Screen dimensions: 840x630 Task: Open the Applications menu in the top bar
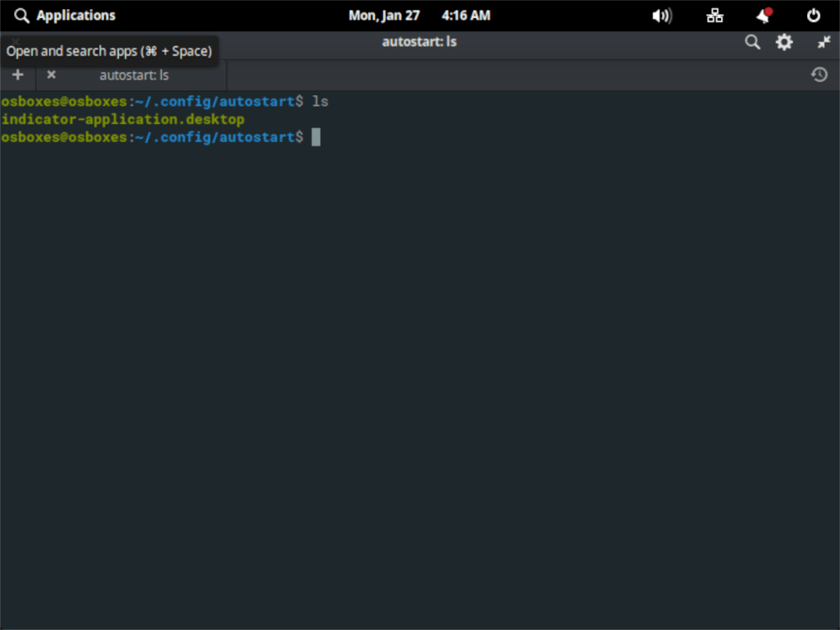pyautogui.click(x=75, y=15)
